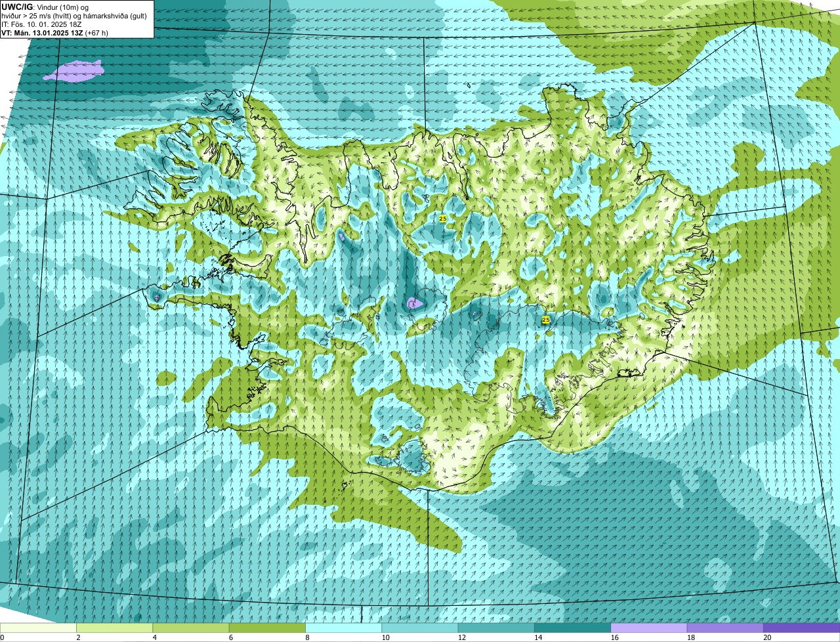The height and width of the screenshot is (642, 840).
Task: Pick the 4–6 m/s green legend swatch
Action: [x=191, y=628]
